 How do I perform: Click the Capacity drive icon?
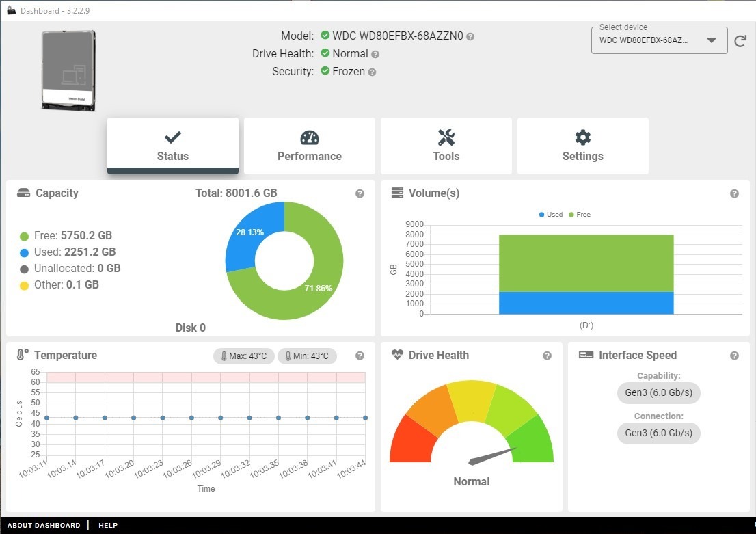coord(23,193)
